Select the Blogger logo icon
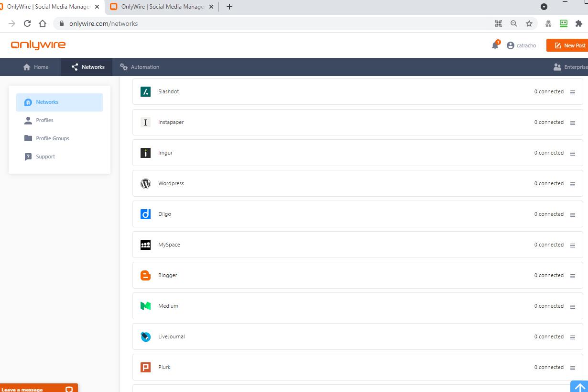Screen dimensions: 588x392 (x=145, y=275)
